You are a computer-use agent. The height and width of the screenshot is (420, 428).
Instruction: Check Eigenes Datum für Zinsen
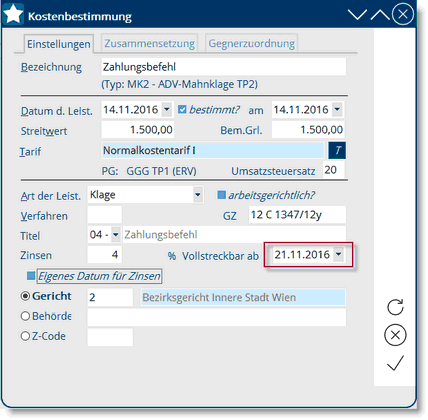click(31, 276)
